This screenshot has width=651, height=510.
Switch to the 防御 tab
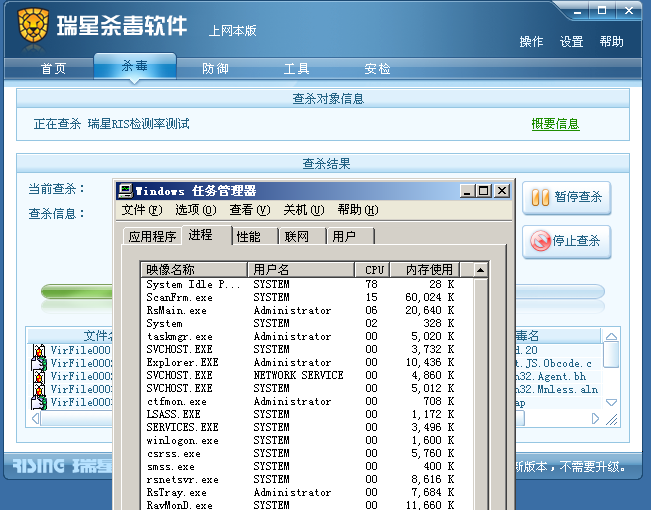point(215,69)
